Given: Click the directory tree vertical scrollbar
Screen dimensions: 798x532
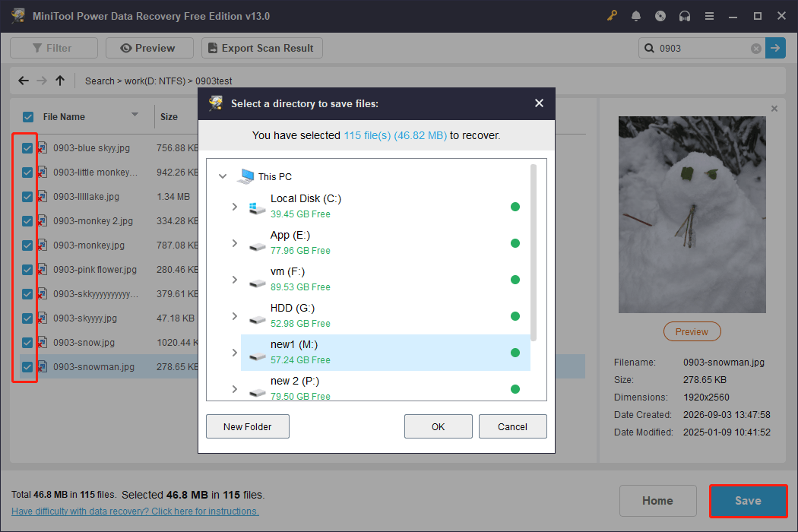Looking at the screenshot, I should (x=534, y=252).
